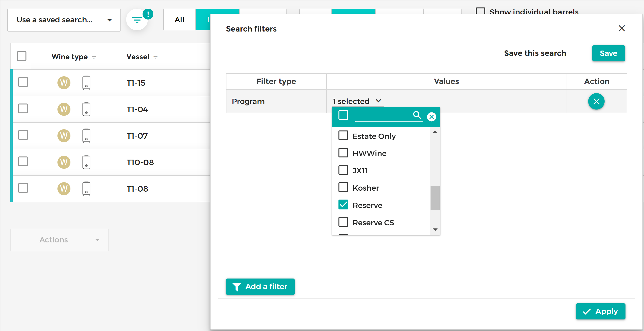The width and height of the screenshot is (644, 331).
Task: Click the T1-07 vessel name
Action: coord(137,136)
